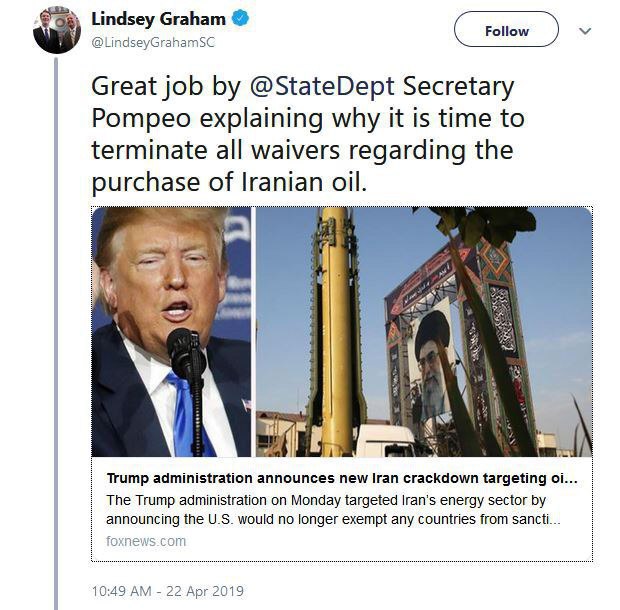The height and width of the screenshot is (610, 620).
Task: Click 'terminate all waivers' in the tweet text
Action: pyautogui.click(x=230, y=151)
